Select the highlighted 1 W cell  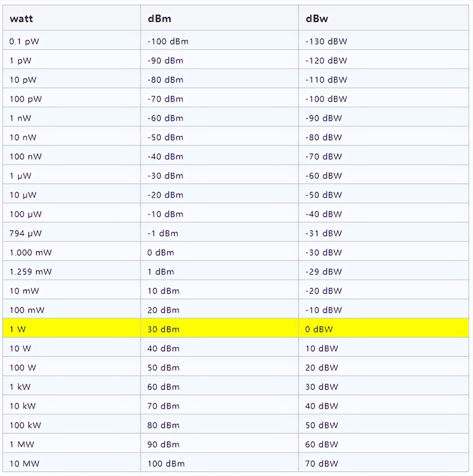[x=18, y=329]
